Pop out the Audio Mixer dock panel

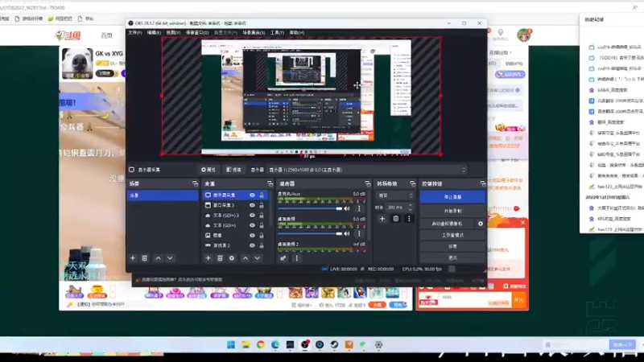click(368, 183)
